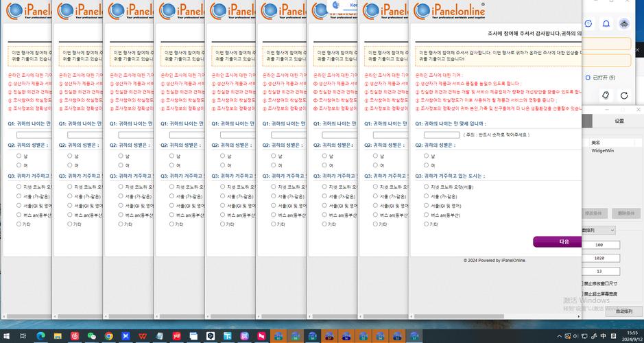Image resolution: width=644 pixels, height=343 pixels.
Task: Expand hidden system tray icons chevron
Action: point(558,336)
